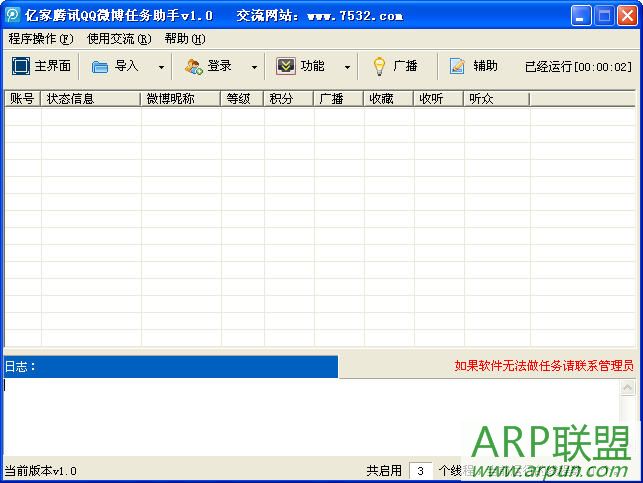Sort by 账号 column header
The width and height of the screenshot is (643, 483).
tap(22, 99)
